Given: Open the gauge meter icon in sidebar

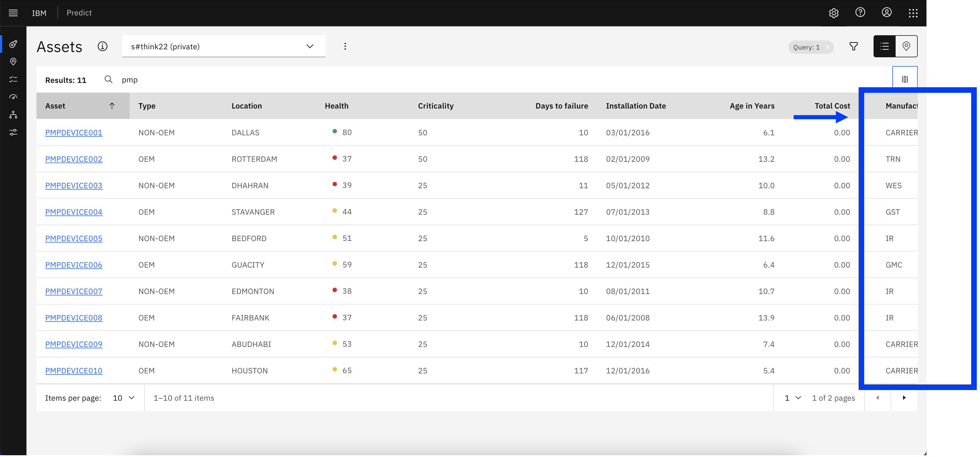Looking at the screenshot, I should 13,97.
